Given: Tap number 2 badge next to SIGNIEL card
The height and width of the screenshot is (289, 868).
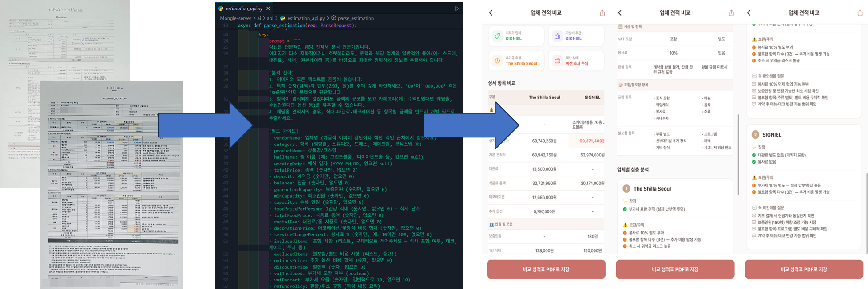Looking at the screenshot, I should 755,135.
